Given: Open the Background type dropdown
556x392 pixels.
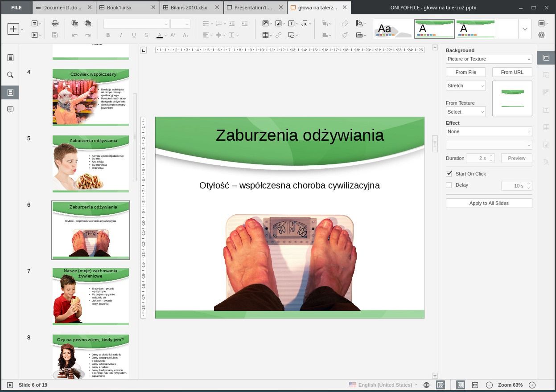Looking at the screenshot, I should coord(489,59).
